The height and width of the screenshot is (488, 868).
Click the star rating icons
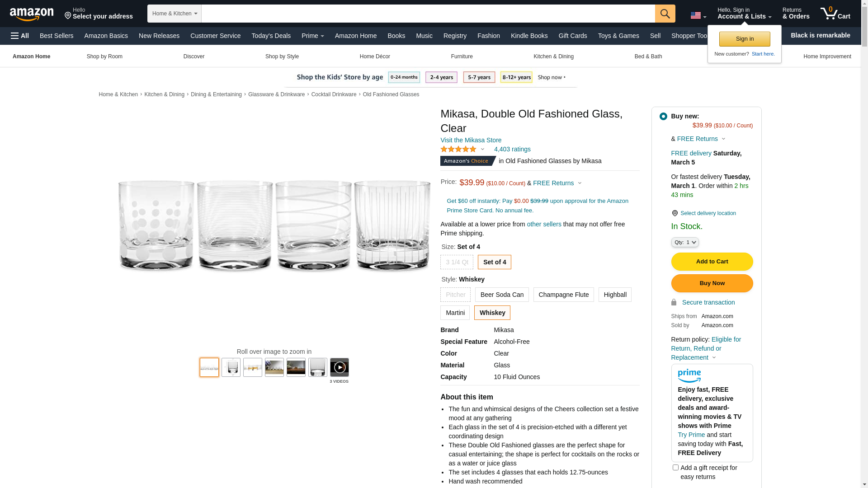pos(458,149)
